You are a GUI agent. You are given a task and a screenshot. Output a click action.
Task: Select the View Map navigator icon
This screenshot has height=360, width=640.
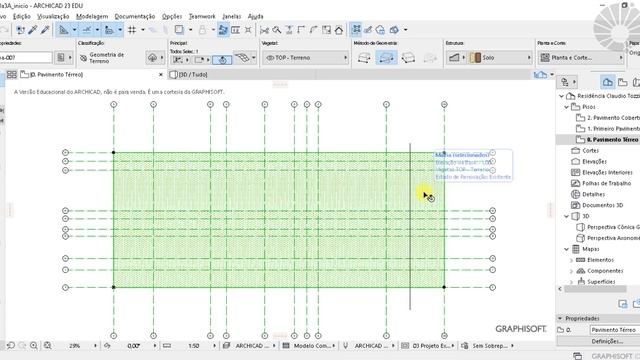click(x=622, y=82)
